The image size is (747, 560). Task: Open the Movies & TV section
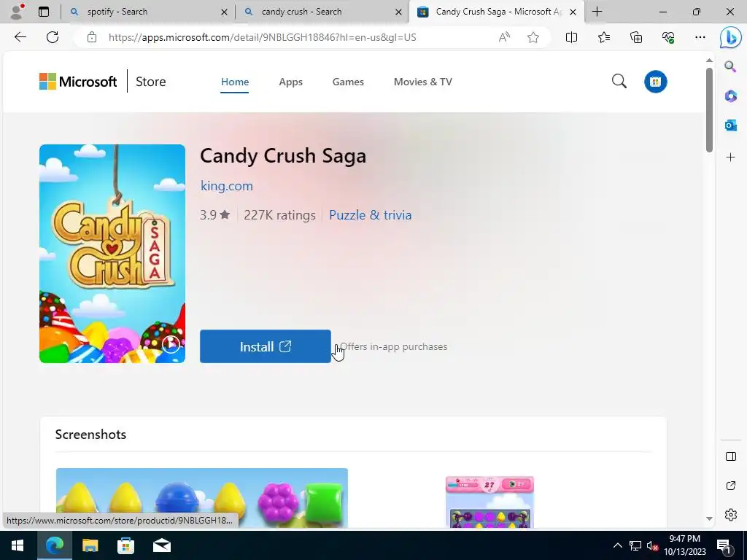click(423, 82)
